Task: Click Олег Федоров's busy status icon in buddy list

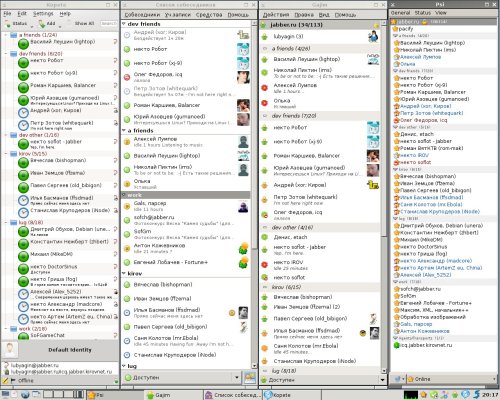Action: click(127, 77)
